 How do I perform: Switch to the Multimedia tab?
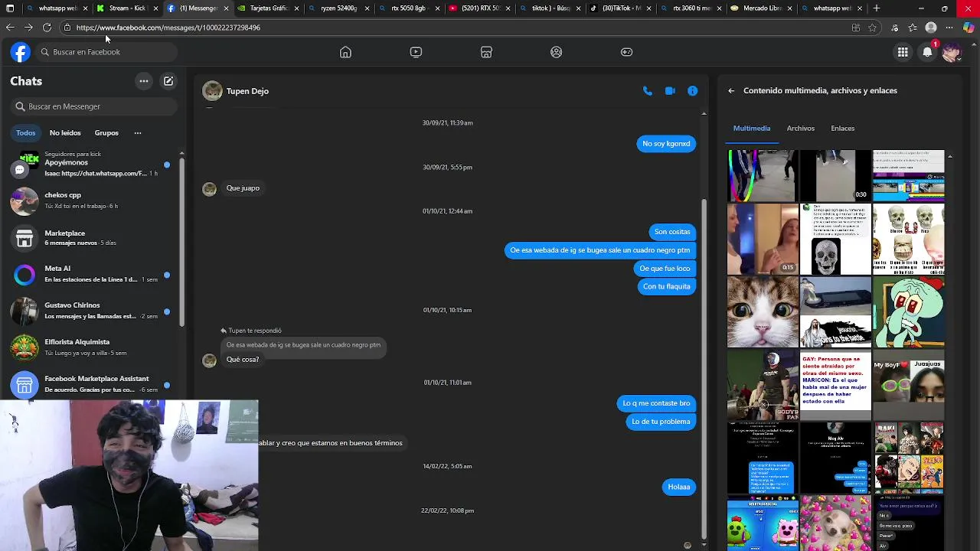[752, 129]
